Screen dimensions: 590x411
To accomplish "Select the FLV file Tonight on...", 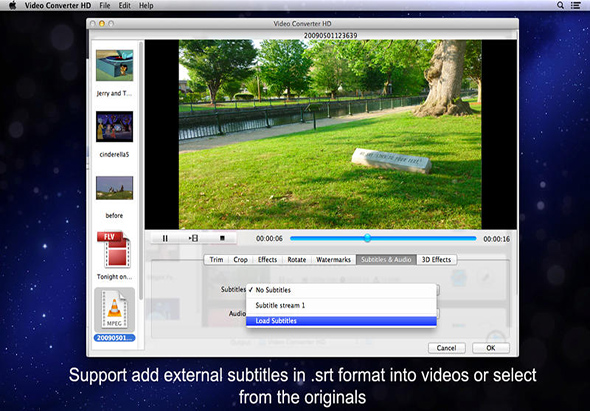I will pyautogui.click(x=114, y=250).
